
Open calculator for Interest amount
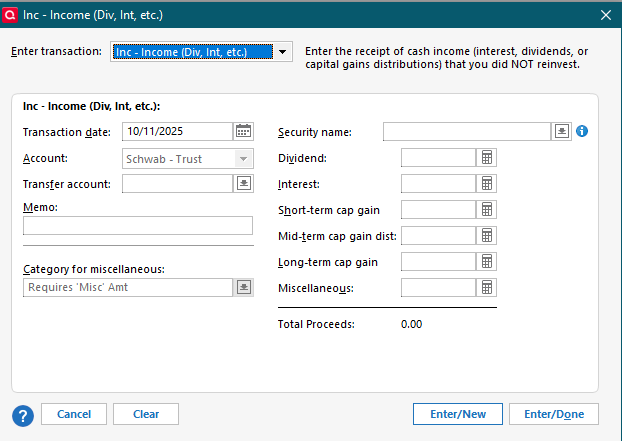click(x=487, y=184)
